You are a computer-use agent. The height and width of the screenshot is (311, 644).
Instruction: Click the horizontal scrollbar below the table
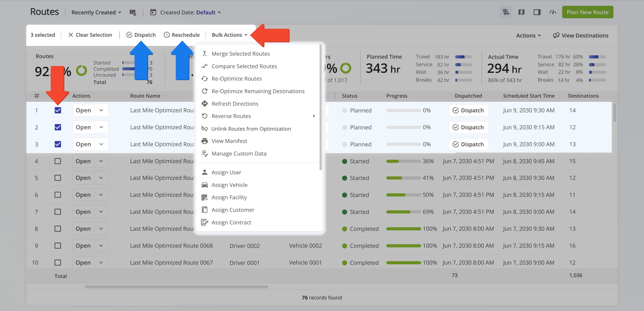point(176,287)
